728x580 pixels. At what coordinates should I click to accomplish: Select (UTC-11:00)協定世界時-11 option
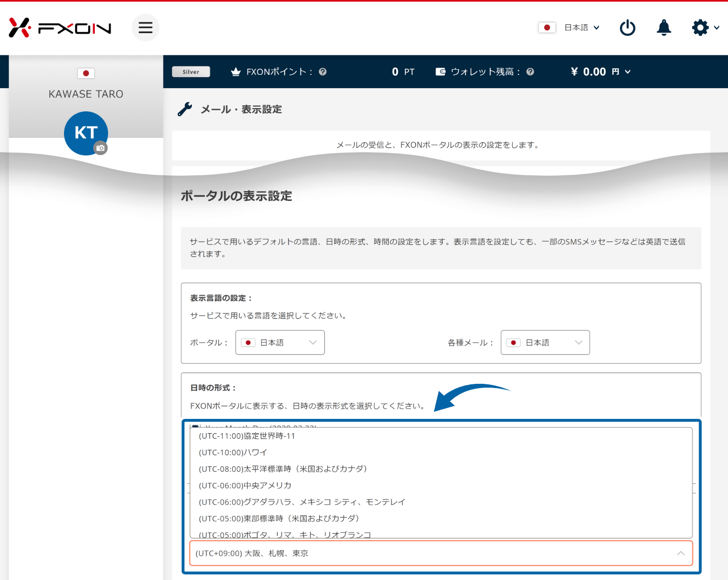(x=441, y=436)
